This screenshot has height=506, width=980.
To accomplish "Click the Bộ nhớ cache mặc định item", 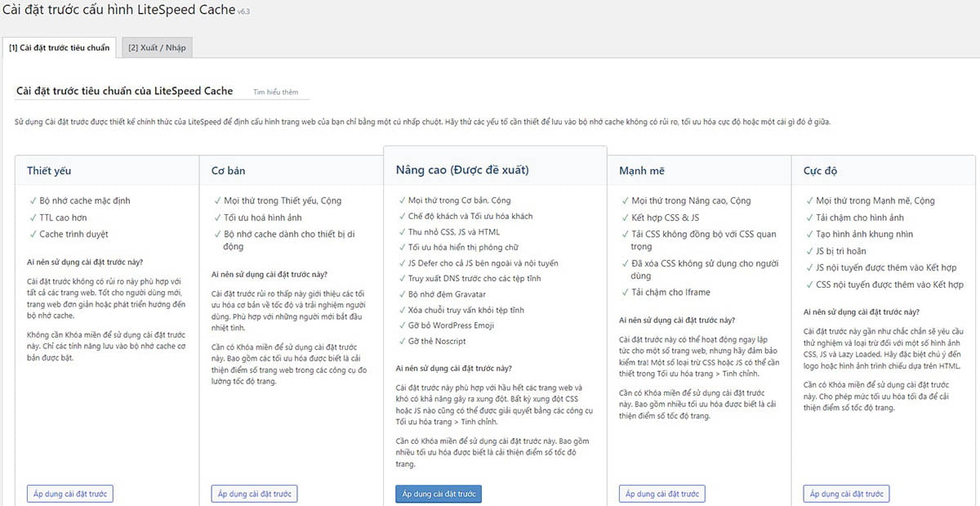I will (85, 200).
